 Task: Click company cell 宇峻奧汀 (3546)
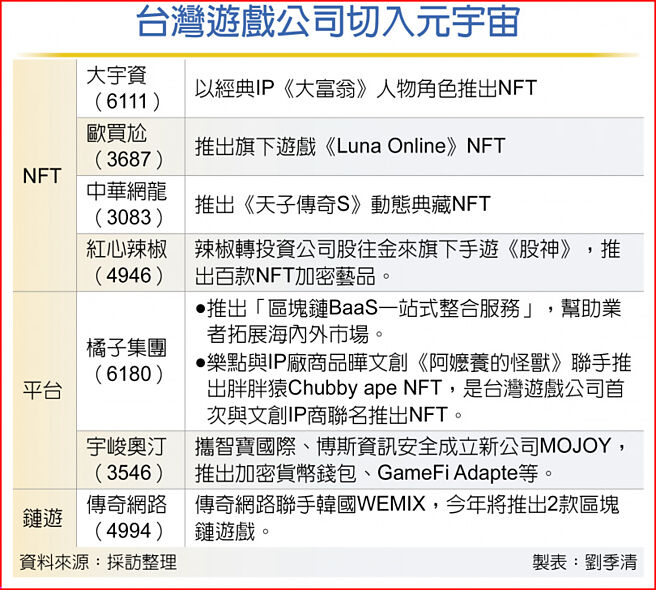(x=131, y=460)
